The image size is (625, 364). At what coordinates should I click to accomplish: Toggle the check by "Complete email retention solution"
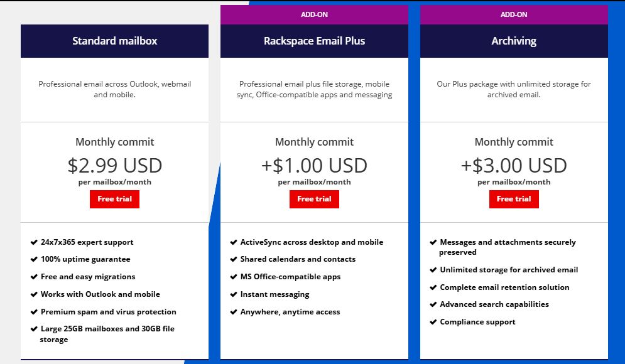[433, 287]
